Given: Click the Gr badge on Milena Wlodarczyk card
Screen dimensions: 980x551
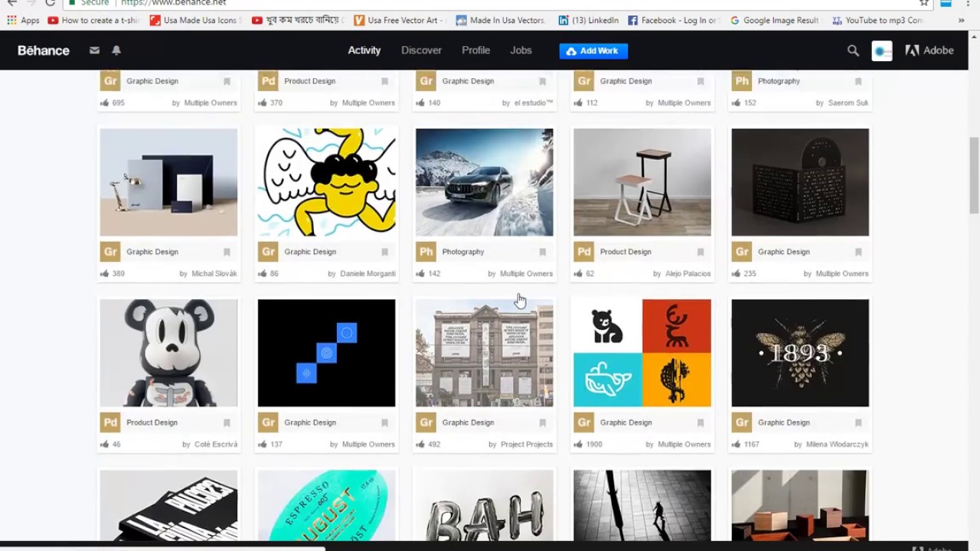Looking at the screenshot, I should 741,422.
